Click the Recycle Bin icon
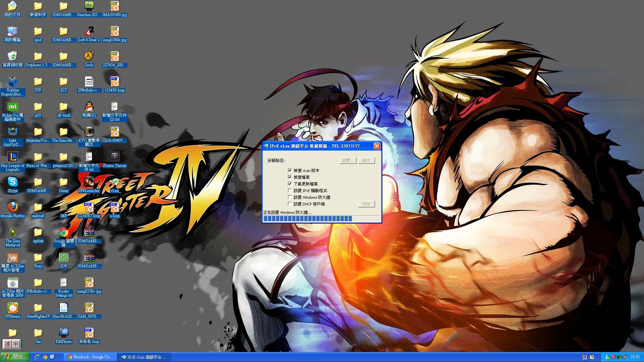644x362 pixels. coord(13,56)
